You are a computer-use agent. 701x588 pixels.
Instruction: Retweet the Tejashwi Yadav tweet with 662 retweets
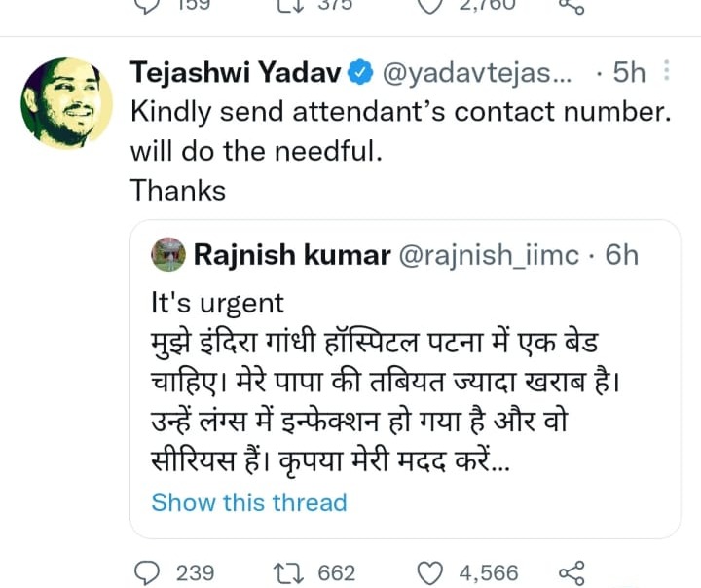(289, 571)
